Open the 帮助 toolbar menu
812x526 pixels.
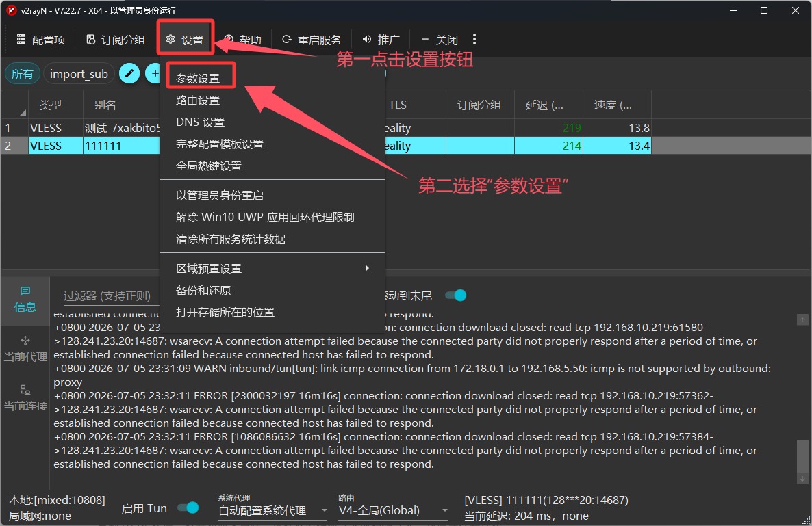[x=243, y=40]
